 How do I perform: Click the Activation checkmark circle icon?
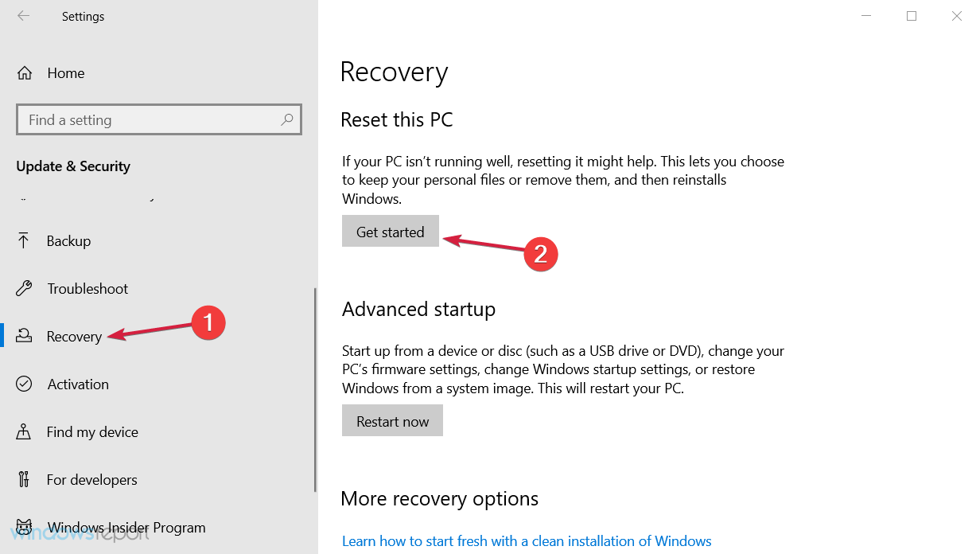(x=24, y=384)
